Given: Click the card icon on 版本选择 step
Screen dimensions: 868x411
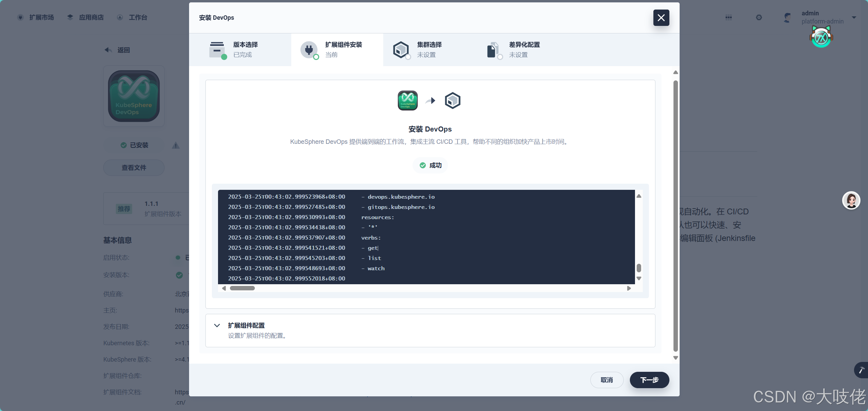Looking at the screenshot, I should [217, 50].
